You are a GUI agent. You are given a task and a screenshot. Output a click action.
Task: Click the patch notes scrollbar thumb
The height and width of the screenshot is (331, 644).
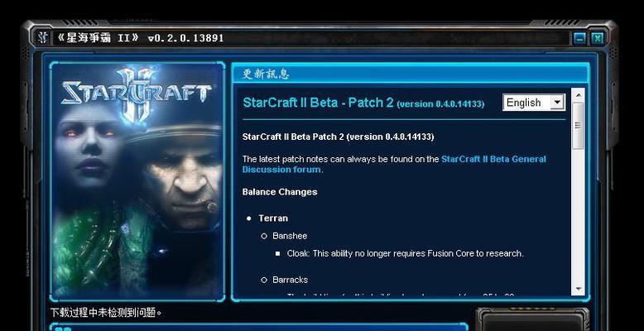click(579, 125)
